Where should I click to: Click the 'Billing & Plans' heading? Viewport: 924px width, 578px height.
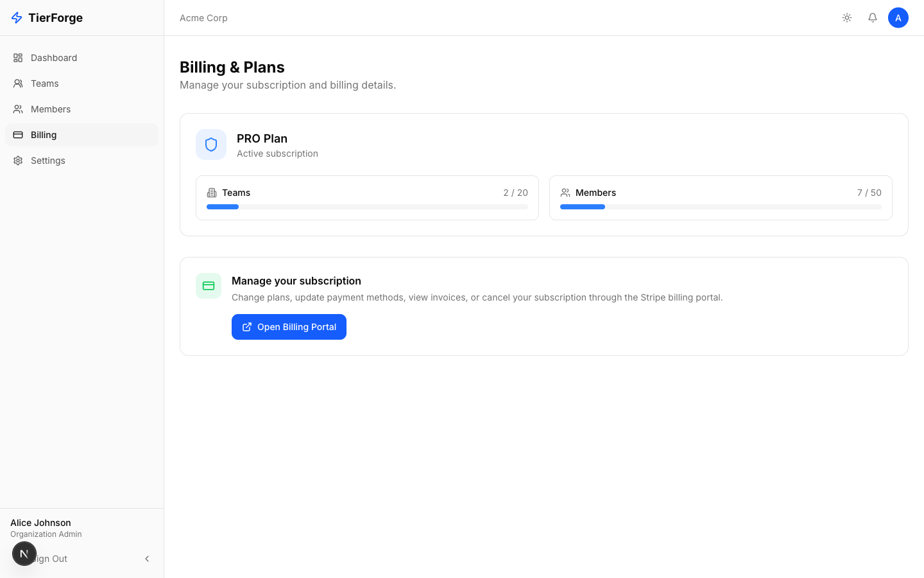pyautogui.click(x=232, y=67)
